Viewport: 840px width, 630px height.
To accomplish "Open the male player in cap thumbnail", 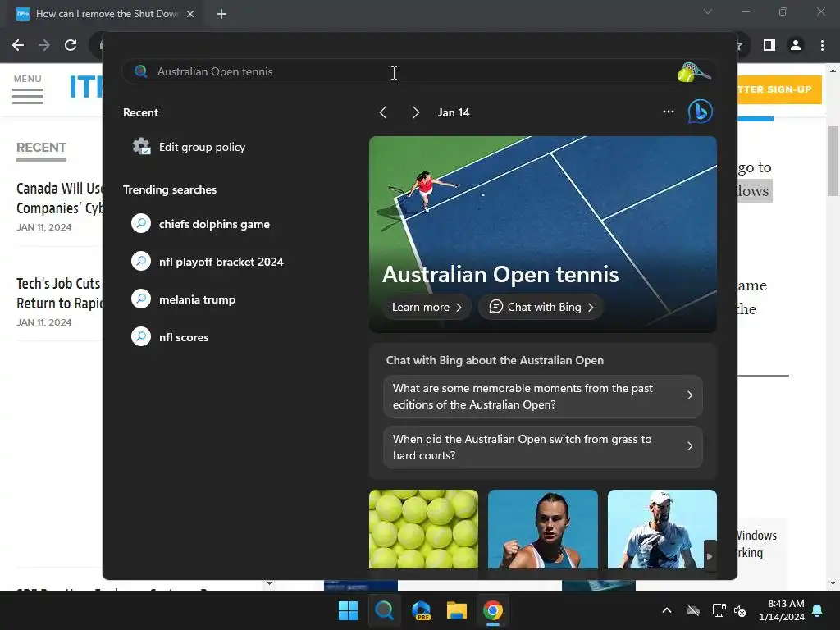I will click(x=662, y=529).
